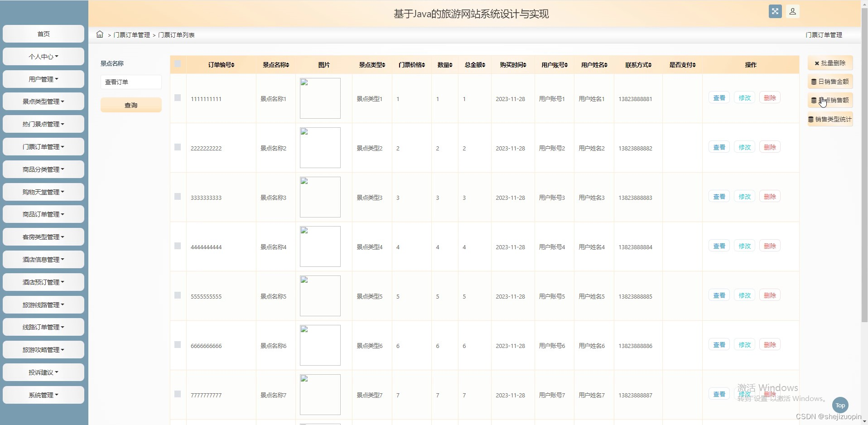
Task: Sort by 购买时间 column header
Action: (x=513, y=65)
